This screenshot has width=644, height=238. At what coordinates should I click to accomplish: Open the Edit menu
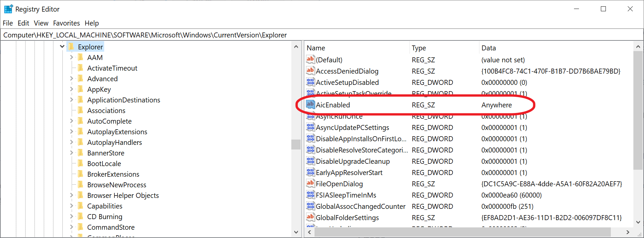pos(23,23)
